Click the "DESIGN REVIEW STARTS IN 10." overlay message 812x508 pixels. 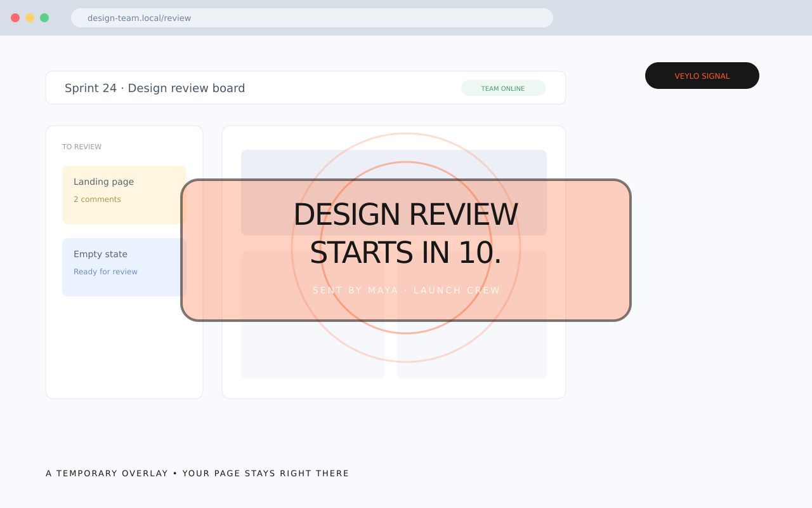point(406,234)
